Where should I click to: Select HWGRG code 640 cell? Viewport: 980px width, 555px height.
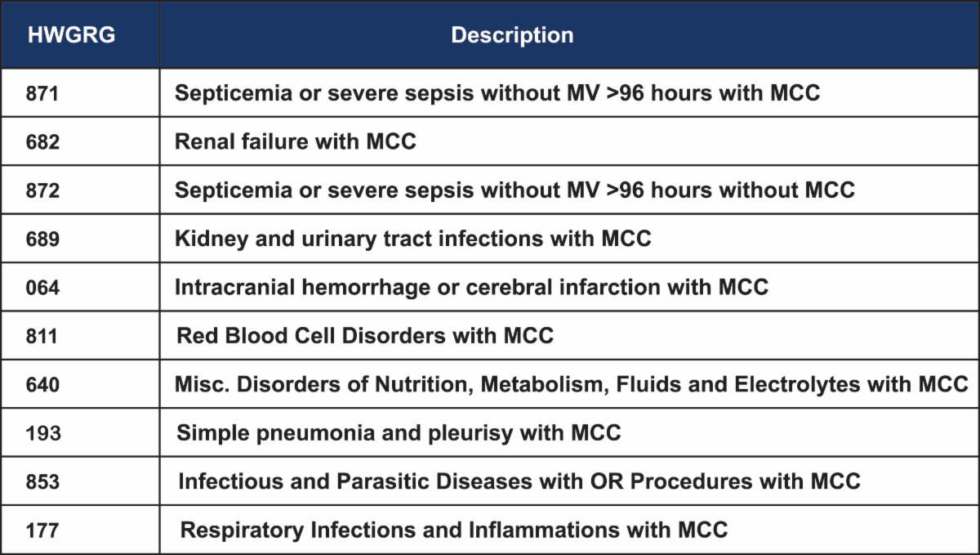point(43,384)
